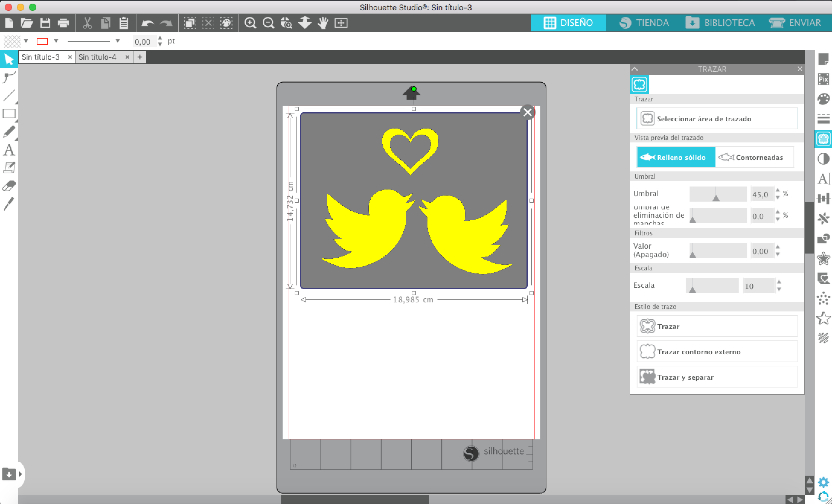
Task: Select the arrow Selection tool
Action: pyautogui.click(x=9, y=59)
